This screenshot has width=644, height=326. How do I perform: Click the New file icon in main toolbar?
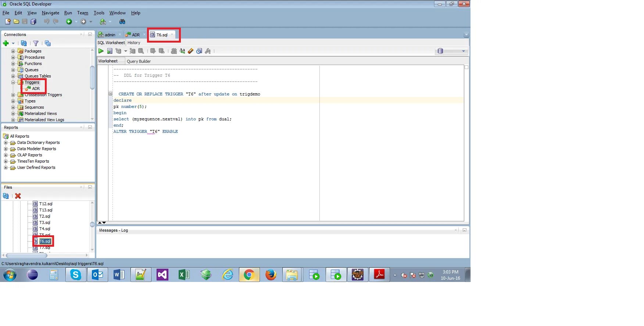pyautogui.click(x=8, y=22)
